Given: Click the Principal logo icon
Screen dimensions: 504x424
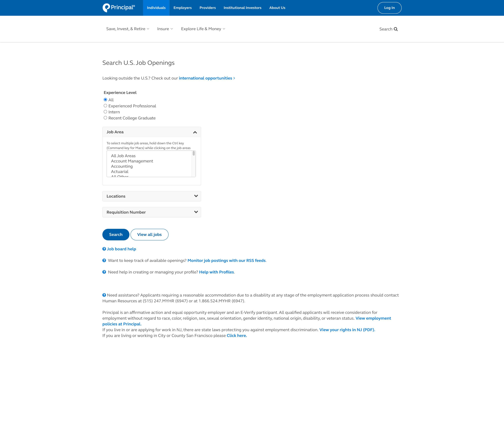Looking at the screenshot, I should (x=106, y=8).
